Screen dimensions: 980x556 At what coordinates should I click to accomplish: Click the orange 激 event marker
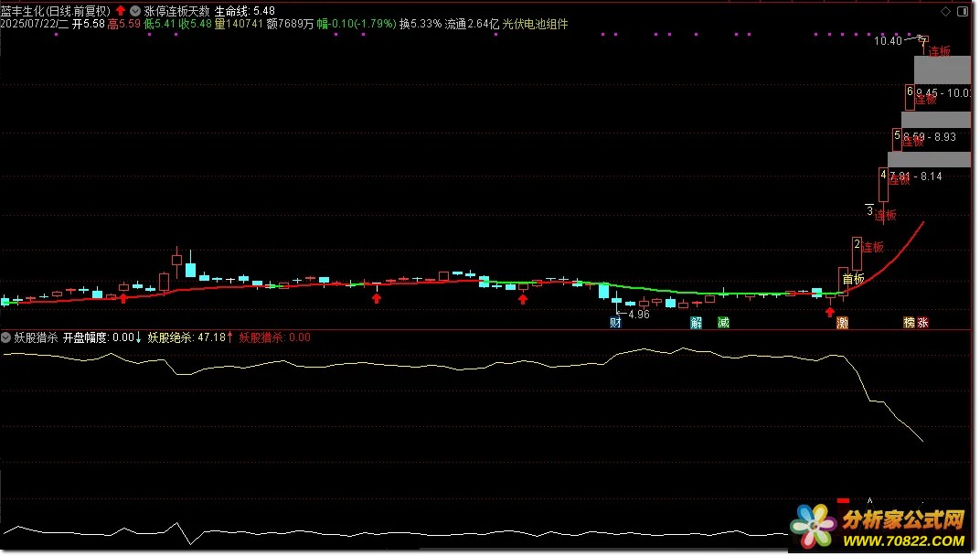[842, 322]
